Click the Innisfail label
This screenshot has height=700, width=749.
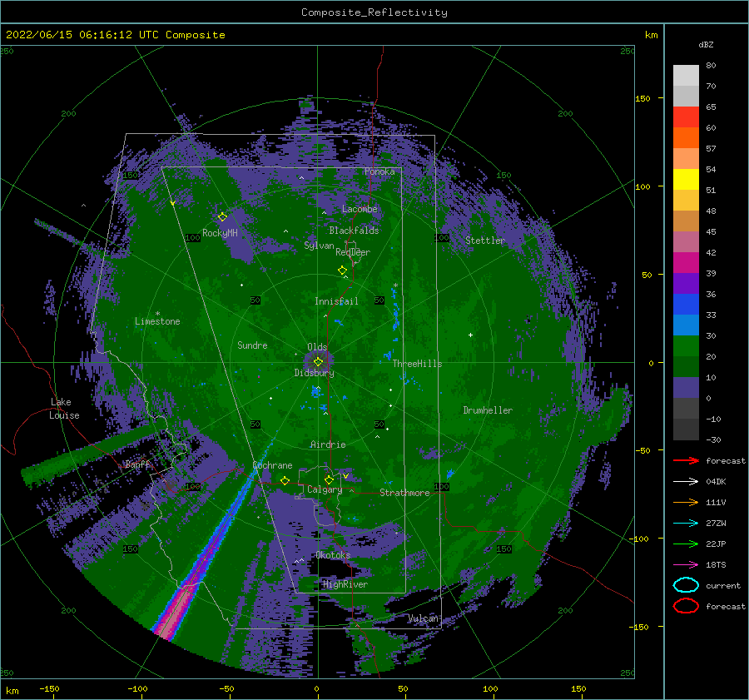click(336, 301)
